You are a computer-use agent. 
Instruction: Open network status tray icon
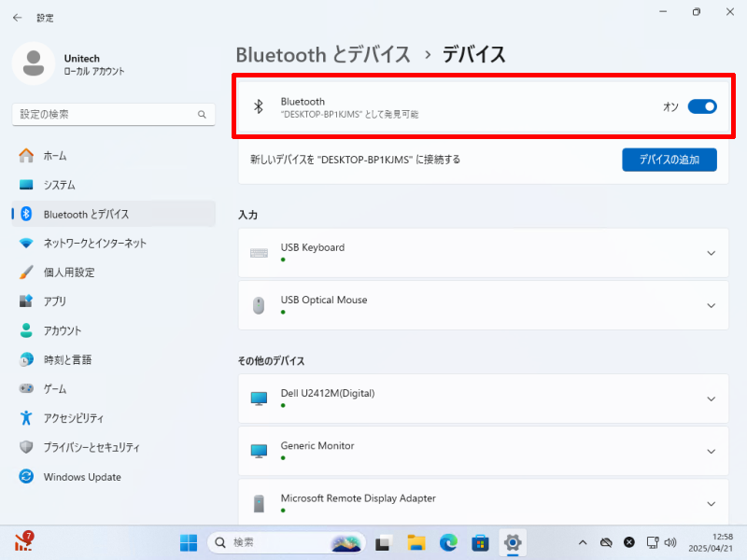[652, 542]
